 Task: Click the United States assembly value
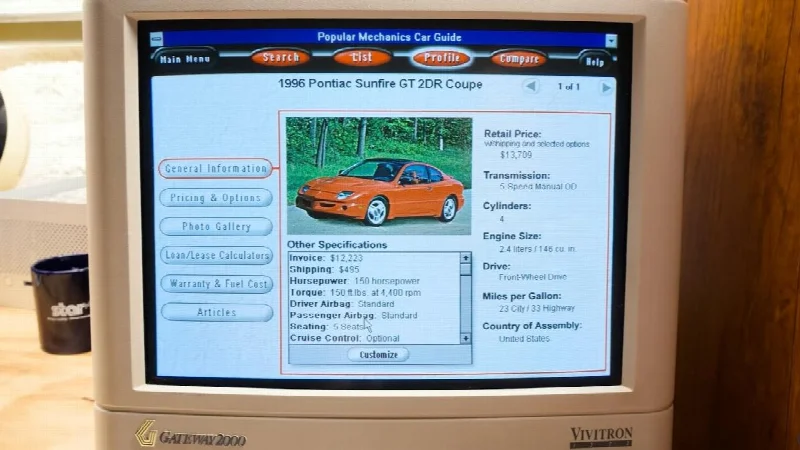[x=524, y=339]
